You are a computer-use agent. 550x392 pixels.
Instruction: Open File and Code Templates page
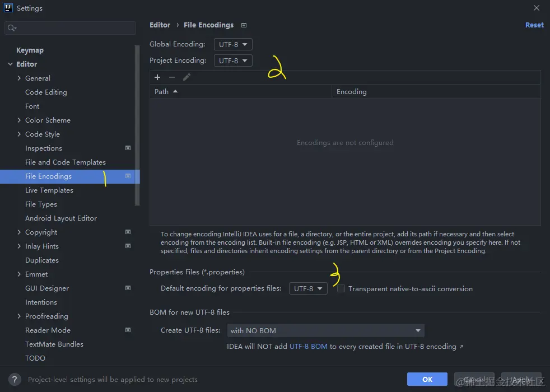65,162
